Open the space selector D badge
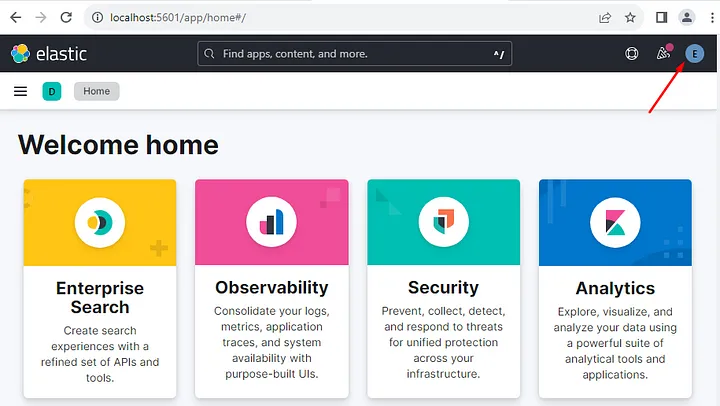The image size is (720, 406). (x=52, y=92)
